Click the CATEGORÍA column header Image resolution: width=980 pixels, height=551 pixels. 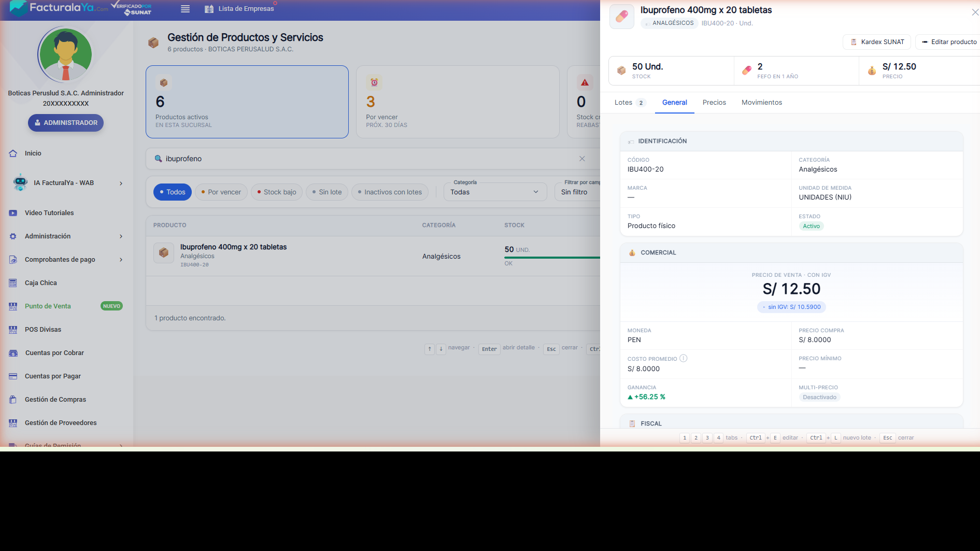439,225
